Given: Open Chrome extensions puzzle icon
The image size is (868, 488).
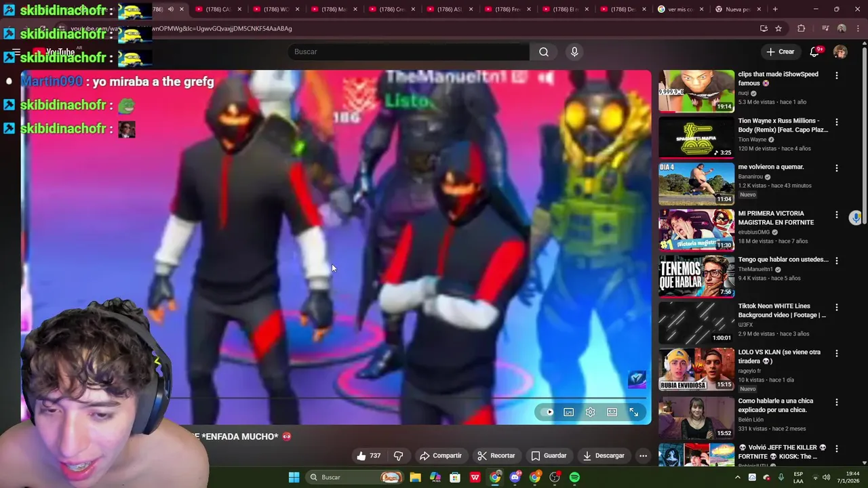Looking at the screenshot, I should coord(801,28).
